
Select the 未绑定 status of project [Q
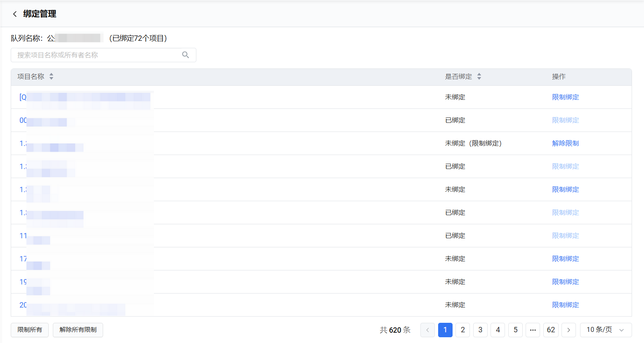(x=455, y=97)
